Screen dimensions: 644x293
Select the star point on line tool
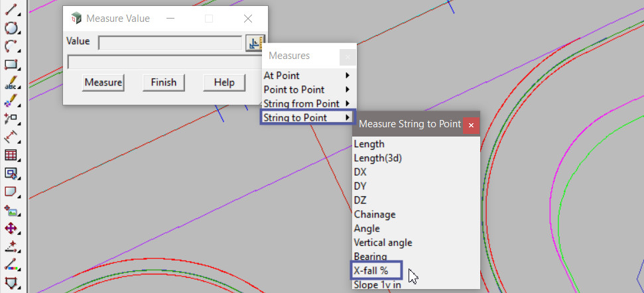(x=10, y=246)
